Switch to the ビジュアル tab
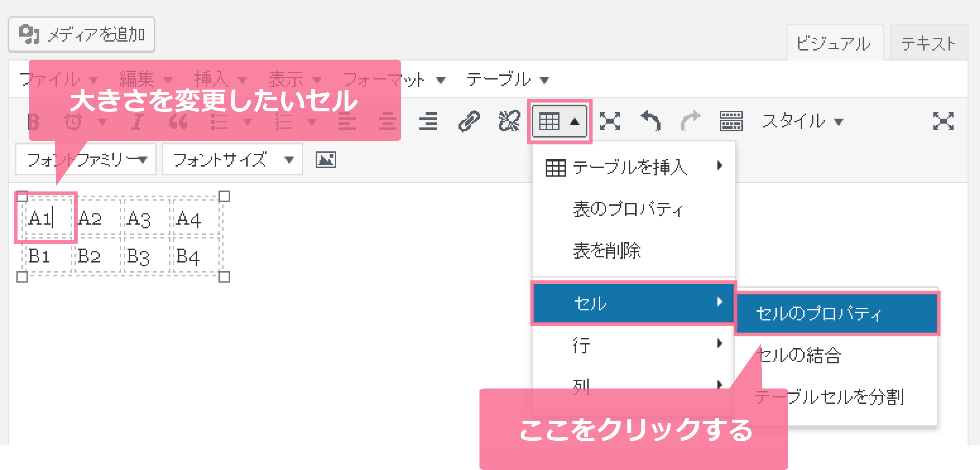Image resolution: width=980 pixels, height=470 pixels. point(835,43)
